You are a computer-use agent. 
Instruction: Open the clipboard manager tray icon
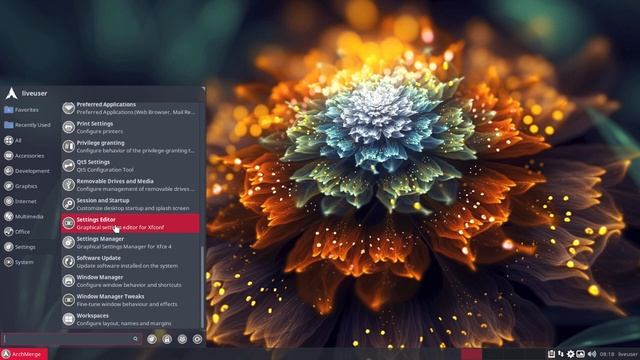[x=551, y=354]
